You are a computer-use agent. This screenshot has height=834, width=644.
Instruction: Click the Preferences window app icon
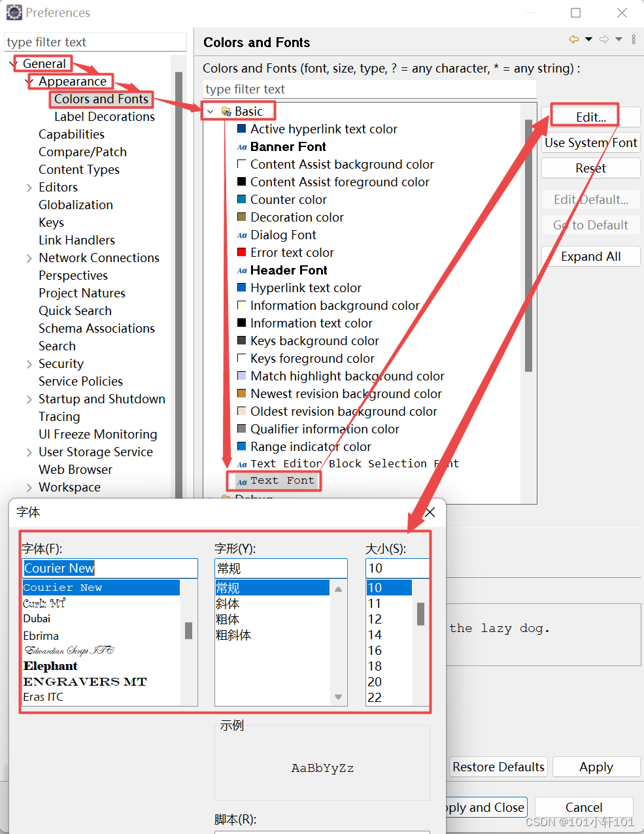[14, 12]
